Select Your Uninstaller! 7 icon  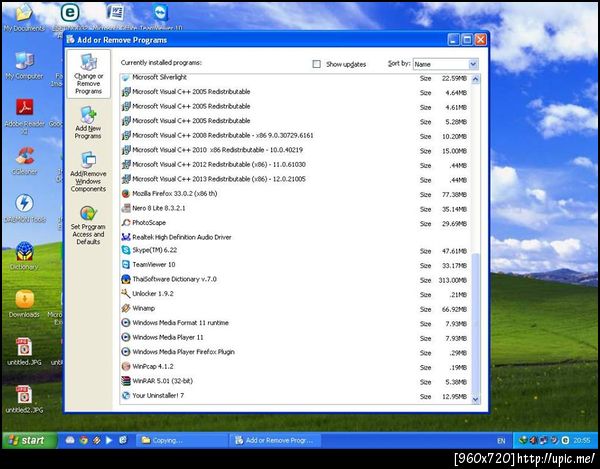click(x=126, y=396)
